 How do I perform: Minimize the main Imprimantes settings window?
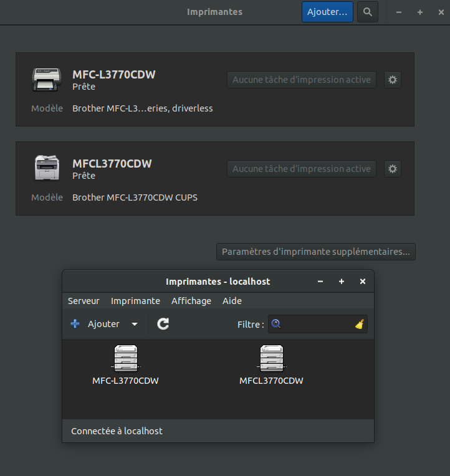[399, 12]
